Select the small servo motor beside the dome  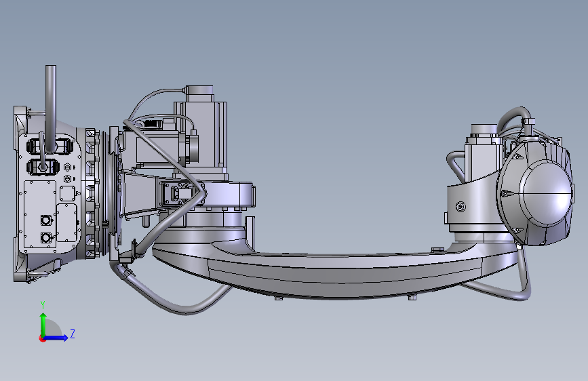484,153
